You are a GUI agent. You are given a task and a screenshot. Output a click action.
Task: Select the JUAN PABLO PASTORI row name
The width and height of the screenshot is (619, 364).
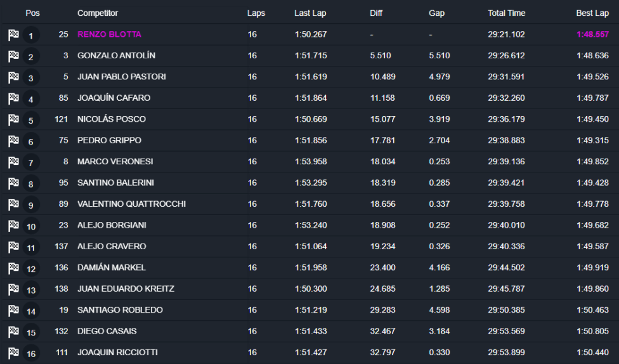121,77
